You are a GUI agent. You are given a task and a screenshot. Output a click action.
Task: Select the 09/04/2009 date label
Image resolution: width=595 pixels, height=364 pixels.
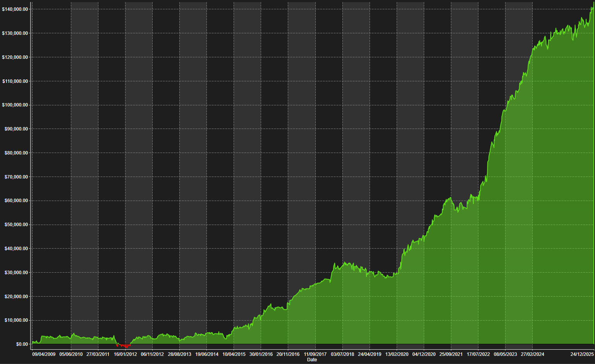(x=44, y=354)
